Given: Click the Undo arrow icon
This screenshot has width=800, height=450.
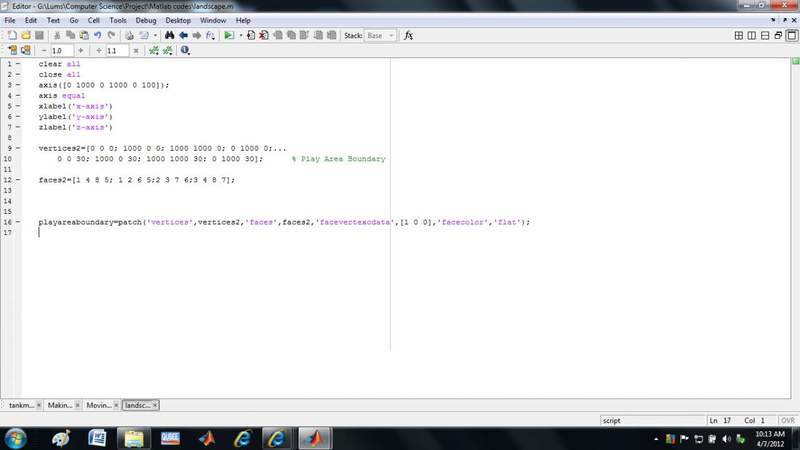Looking at the screenshot, I should point(97,35).
